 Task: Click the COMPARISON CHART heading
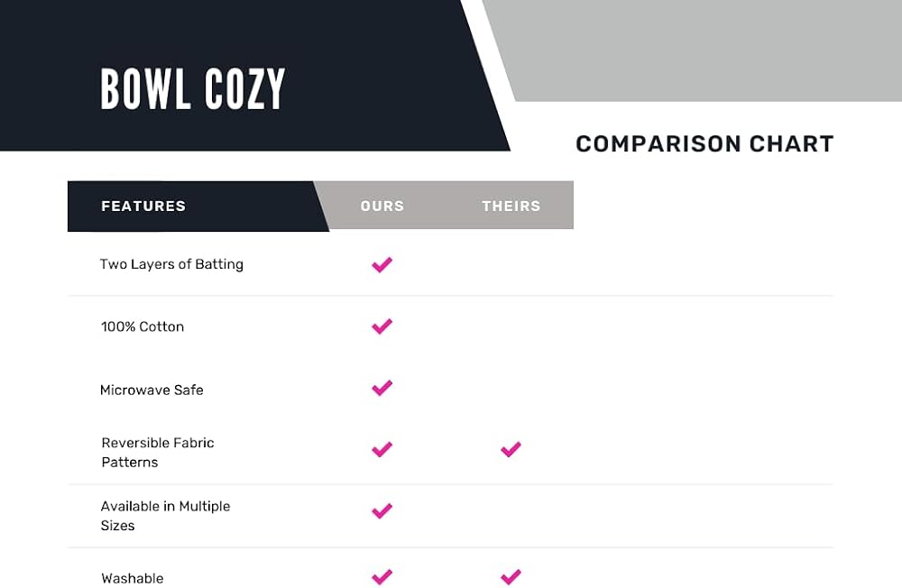(704, 143)
